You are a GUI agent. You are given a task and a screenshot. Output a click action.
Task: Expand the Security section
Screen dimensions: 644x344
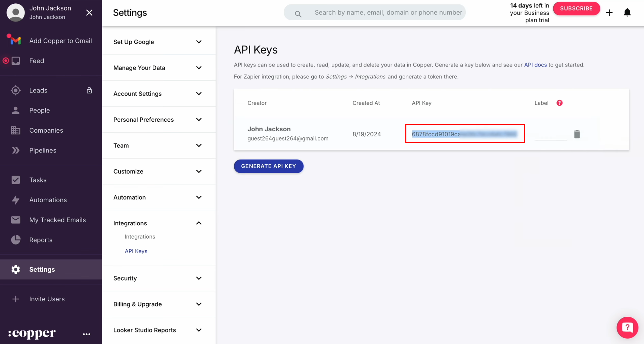[159, 278]
